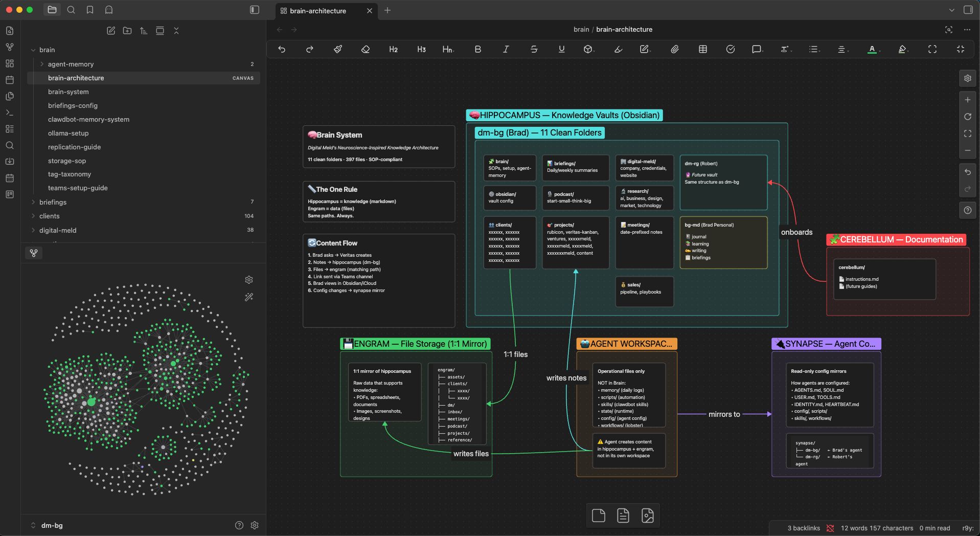Image resolution: width=980 pixels, height=536 pixels.
Task: Switch vault via dm-bg selector
Action: pyautogui.click(x=52, y=525)
